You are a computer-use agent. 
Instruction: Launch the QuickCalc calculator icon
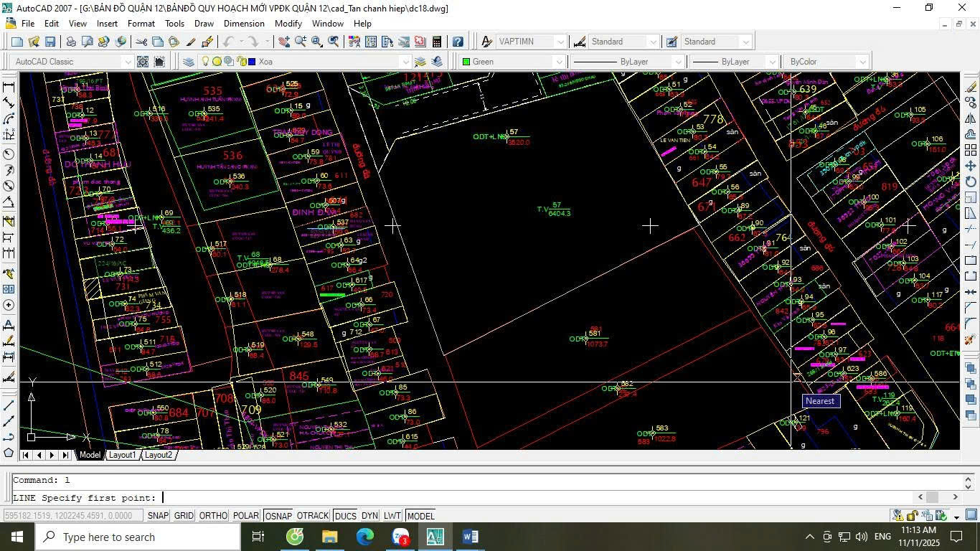[436, 42]
